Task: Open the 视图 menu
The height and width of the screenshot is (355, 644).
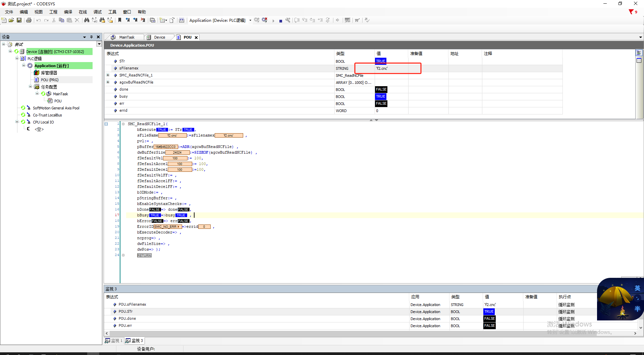Action: click(x=39, y=12)
